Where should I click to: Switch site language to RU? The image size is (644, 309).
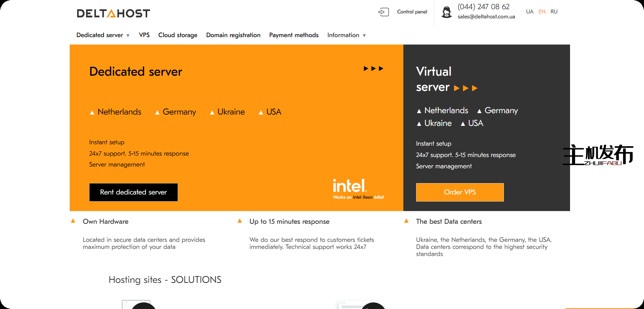554,12
